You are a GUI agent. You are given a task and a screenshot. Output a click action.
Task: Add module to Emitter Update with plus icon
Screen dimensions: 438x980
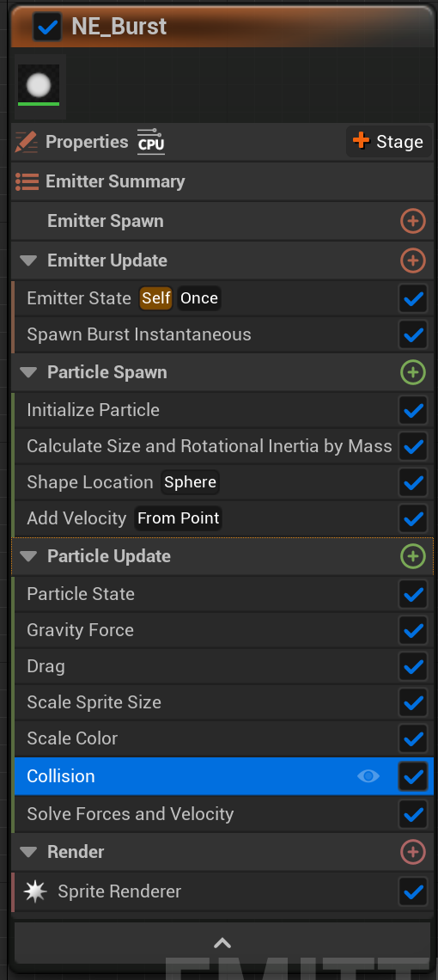coord(413,260)
